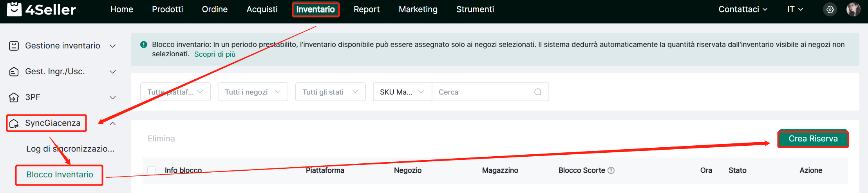868x193 pixels.
Task: Select Blocco Inventario in sidebar
Action: 60,175
